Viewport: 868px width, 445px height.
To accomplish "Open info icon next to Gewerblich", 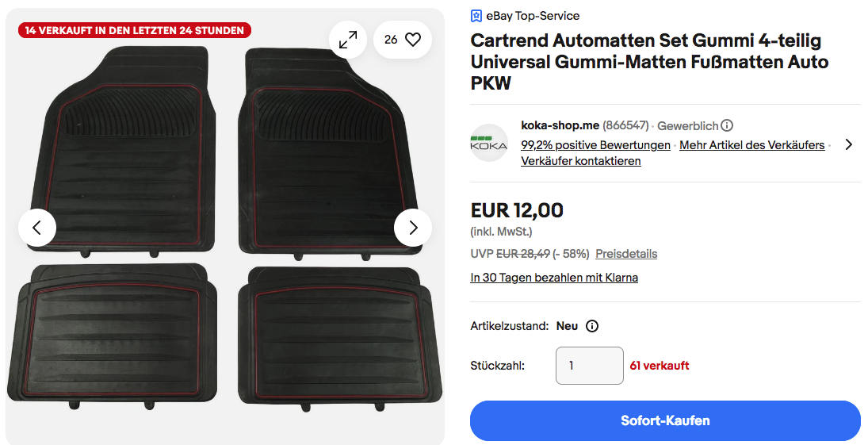I will 727,126.
